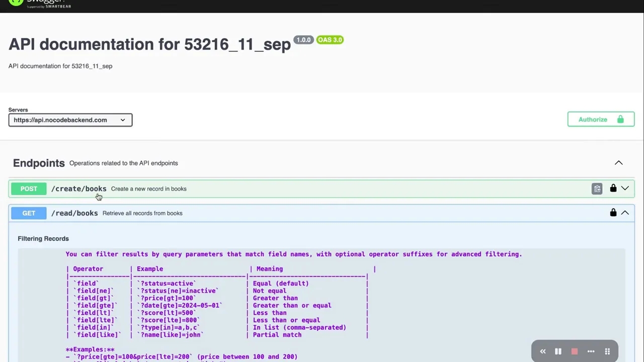Click the Authorize button
The width and height of the screenshot is (644, 362).
(x=601, y=120)
